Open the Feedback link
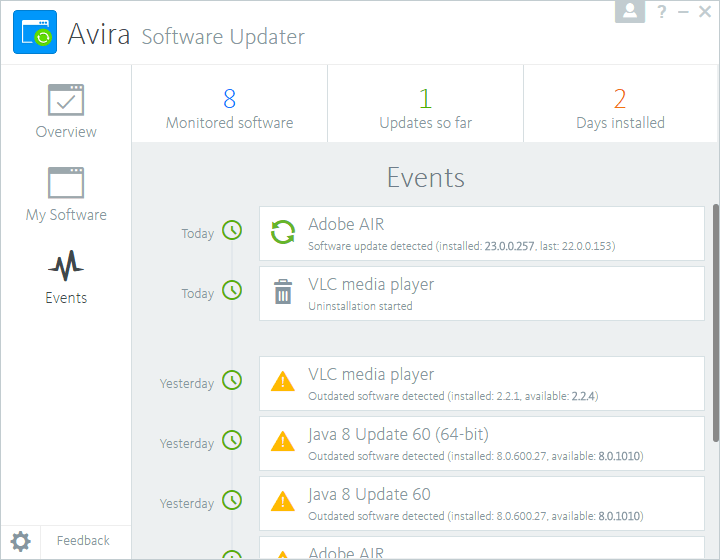This screenshot has height=560, width=720. pyautogui.click(x=83, y=541)
